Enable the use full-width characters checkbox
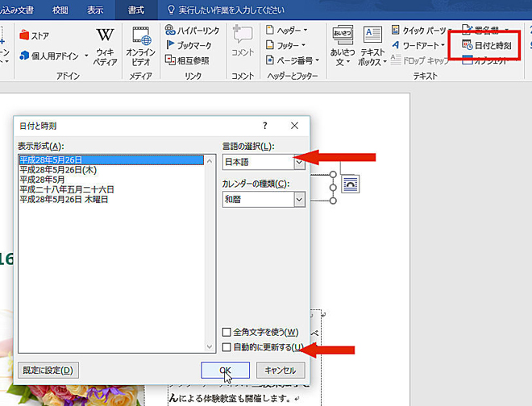Screen dimensions: 532x406 click(227, 332)
